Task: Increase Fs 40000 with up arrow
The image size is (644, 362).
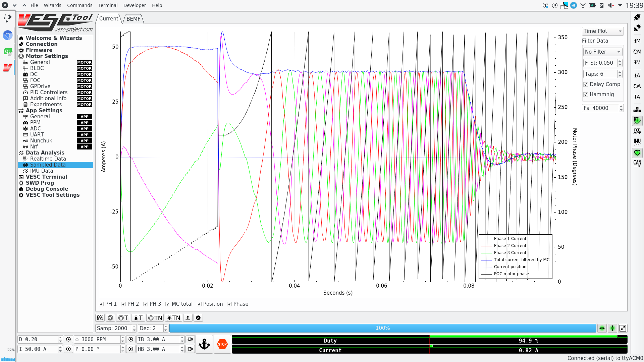Action: 621,106
